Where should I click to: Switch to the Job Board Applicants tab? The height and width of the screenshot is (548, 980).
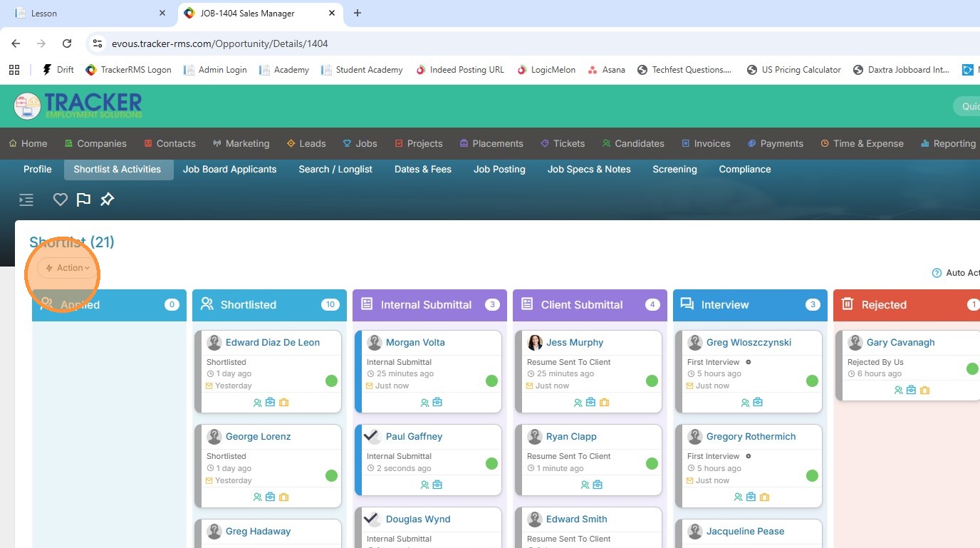click(x=229, y=169)
